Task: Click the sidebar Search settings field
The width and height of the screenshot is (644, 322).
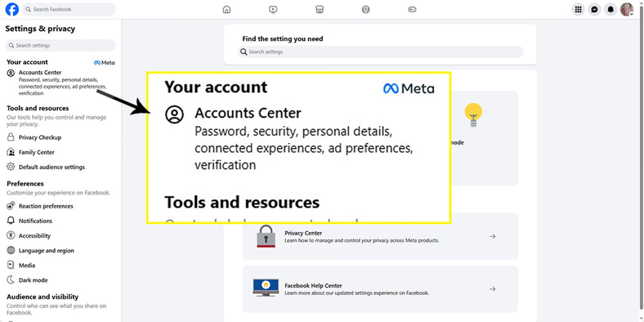Action: 61,46
